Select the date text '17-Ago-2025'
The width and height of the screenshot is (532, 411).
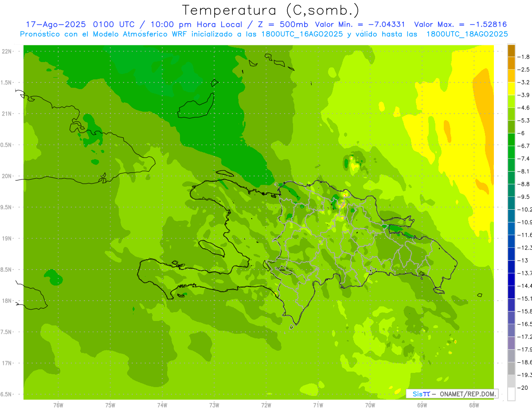[x=55, y=24]
